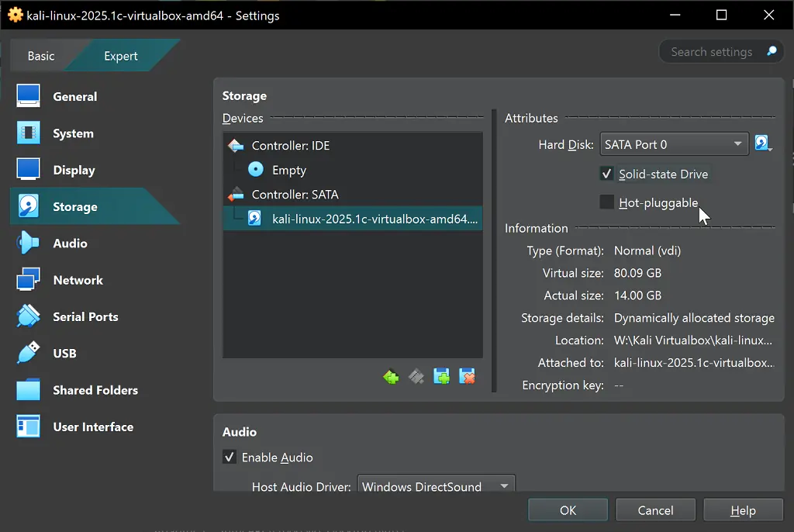The width and height of the screenshot is (794, 532).
Task: Click the General monitor icon
Action: tap(28, 95)
